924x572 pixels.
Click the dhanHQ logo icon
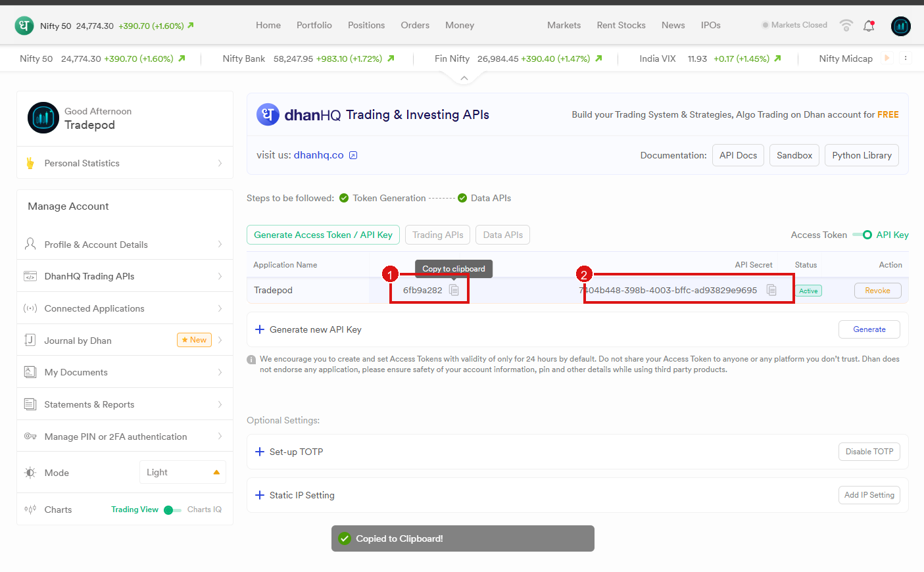268,114
